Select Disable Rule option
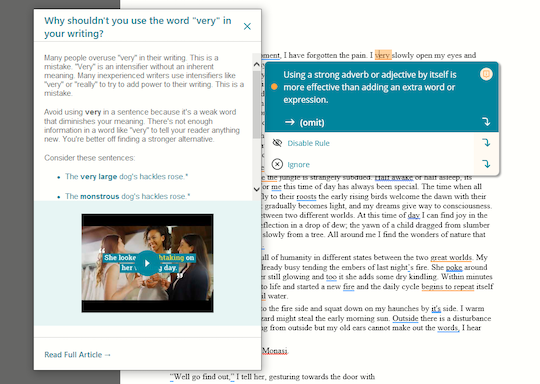The image size is (540, 384). 309,143
